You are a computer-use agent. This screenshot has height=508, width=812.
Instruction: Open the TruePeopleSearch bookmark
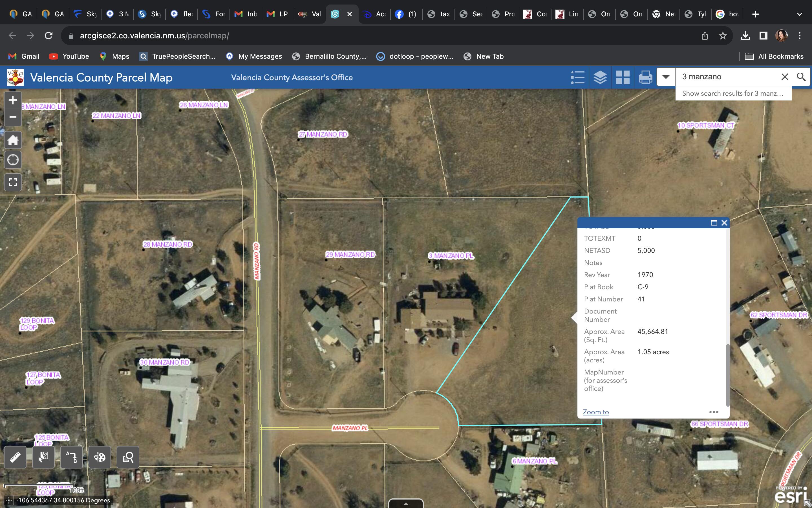click(x=177, y=56)
